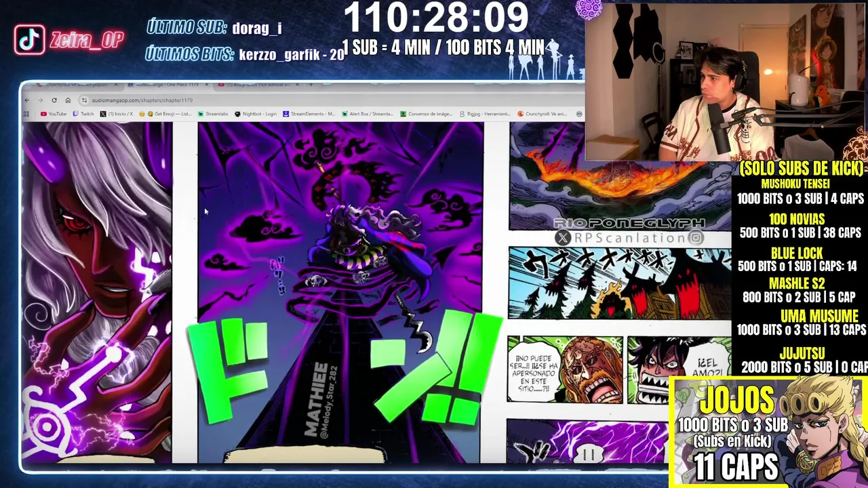Click the Instagram icon beside RPScanlation

696,238
